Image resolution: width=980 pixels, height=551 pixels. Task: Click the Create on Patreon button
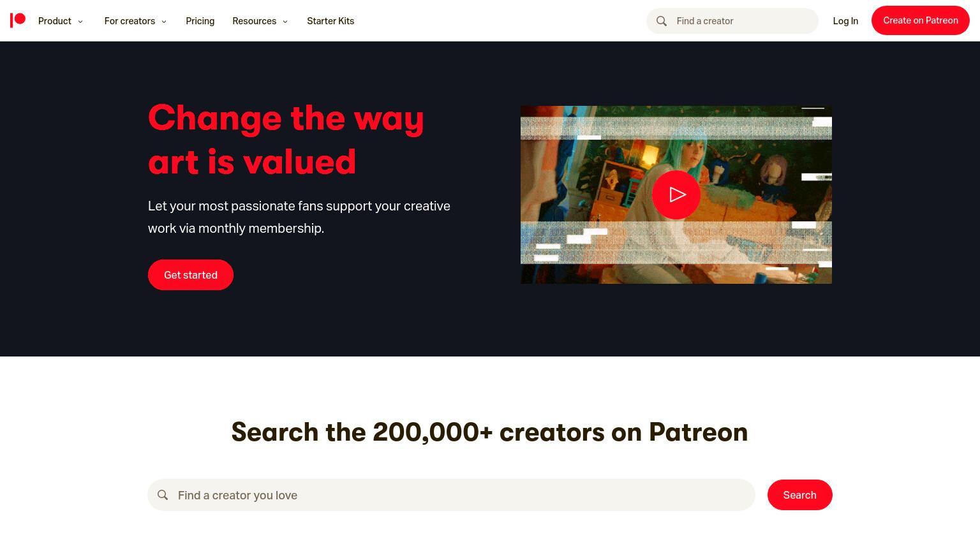tap(921, 20)
